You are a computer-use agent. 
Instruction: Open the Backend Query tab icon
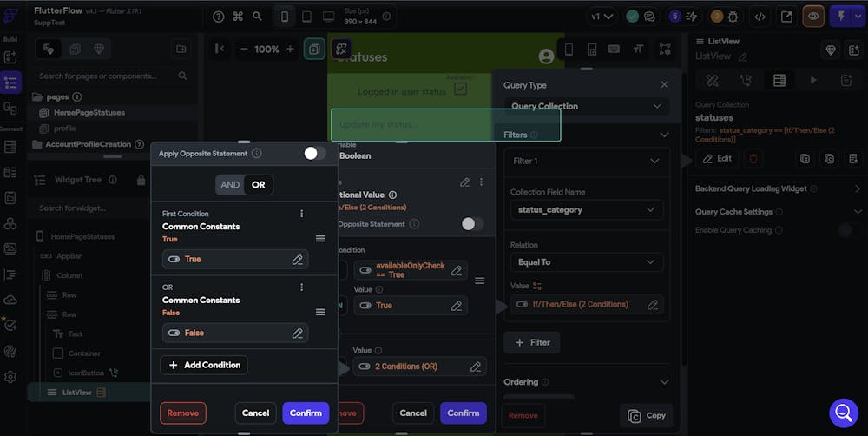(779, 80)
